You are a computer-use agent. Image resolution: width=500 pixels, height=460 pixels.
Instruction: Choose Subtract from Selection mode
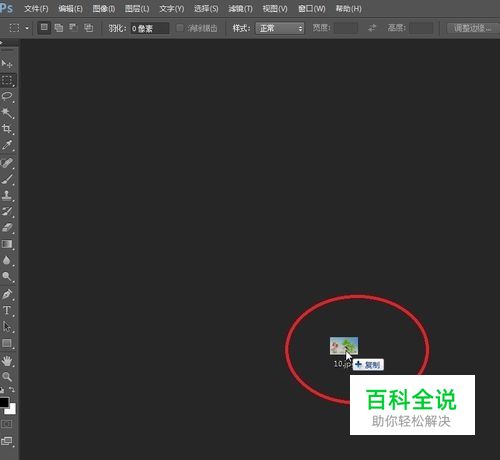click(x=73, y=28)
